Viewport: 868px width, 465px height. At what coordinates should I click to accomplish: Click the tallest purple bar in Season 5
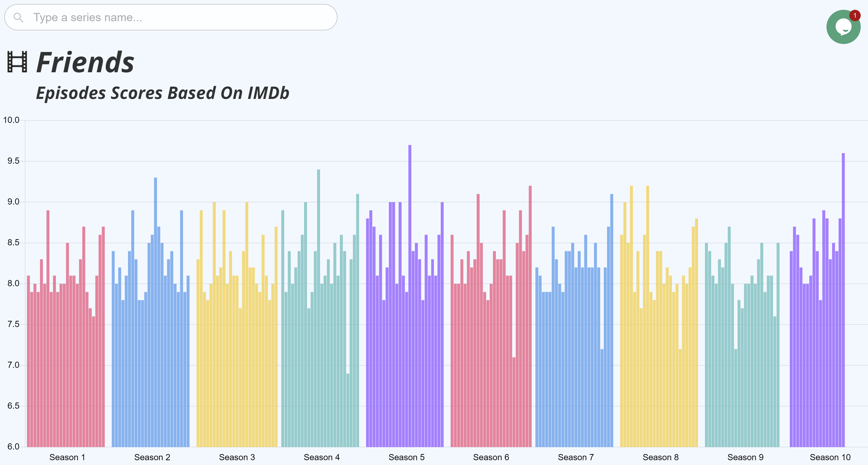coord(410,296)
